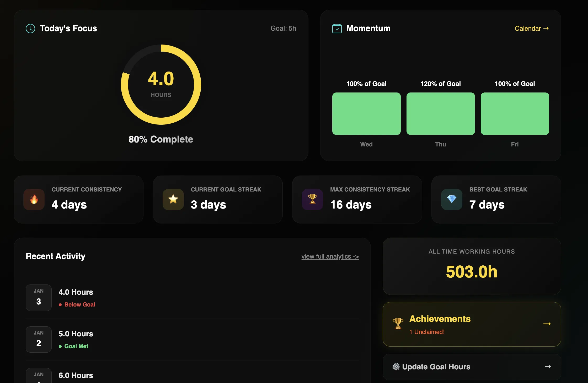The height and width of the screenshot is (383, 588).
Task: Click the gear icon beside Update Goal Hours
Action: coord(396,366)
